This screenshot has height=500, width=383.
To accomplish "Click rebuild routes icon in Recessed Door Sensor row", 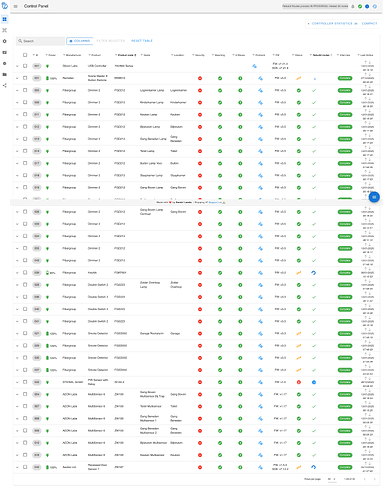I will point(314,467).
